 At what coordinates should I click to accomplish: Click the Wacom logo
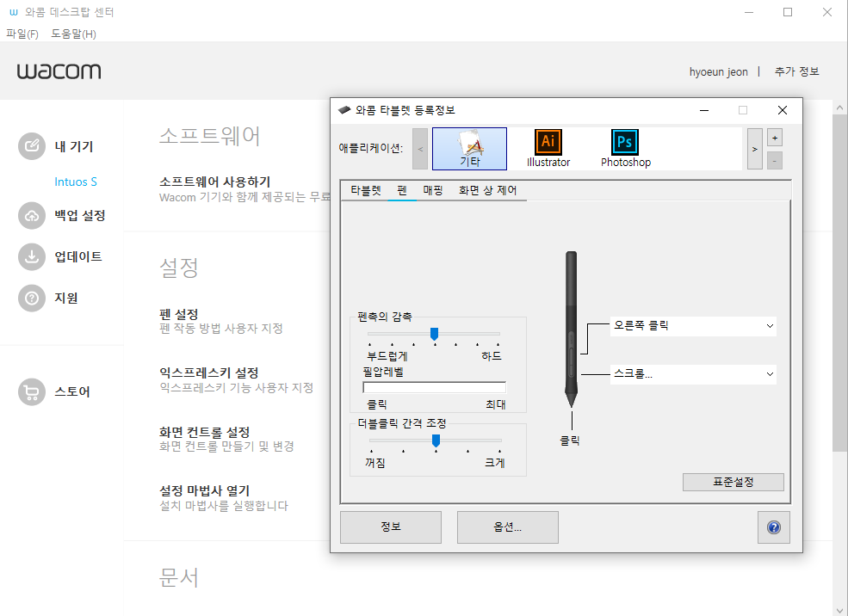click(59, 71)
